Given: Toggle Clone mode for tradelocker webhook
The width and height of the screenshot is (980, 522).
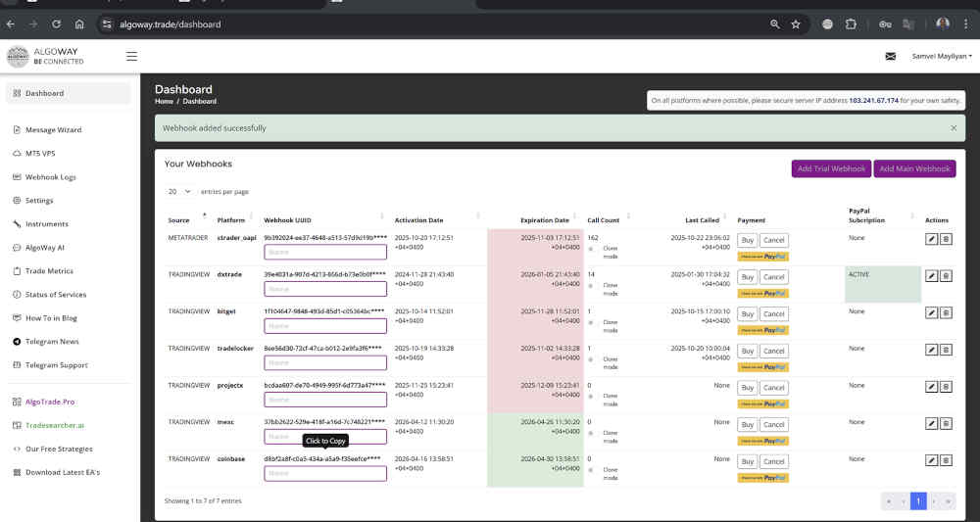Looking at the screenshot, I should click(591, 359).
